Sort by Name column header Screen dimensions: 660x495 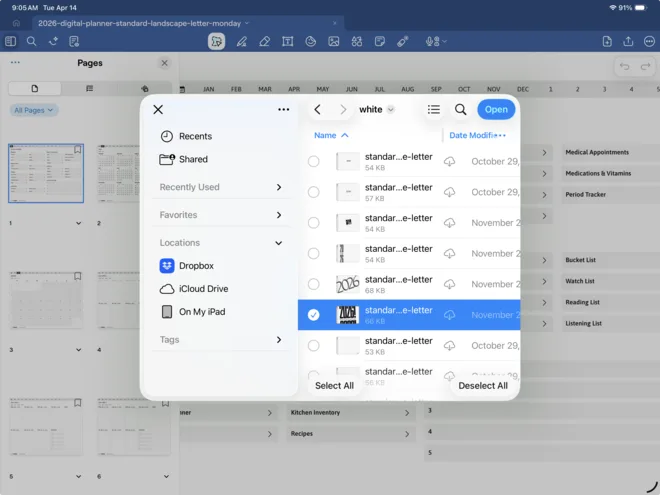[x=331, y=135]
